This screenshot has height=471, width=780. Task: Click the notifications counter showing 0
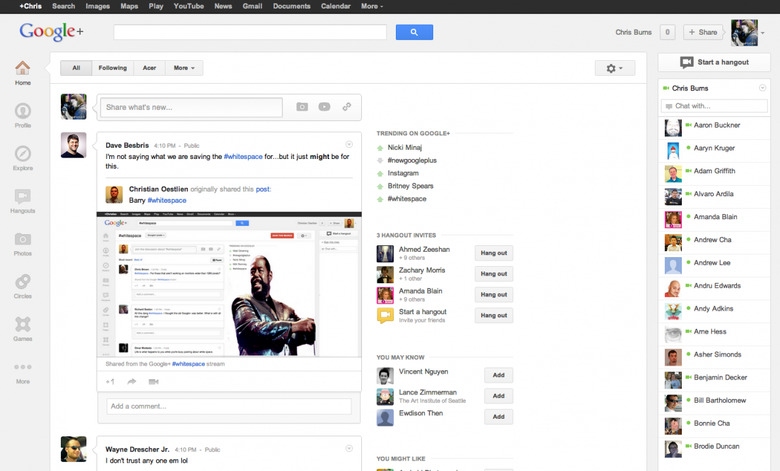tap(668, 32)
